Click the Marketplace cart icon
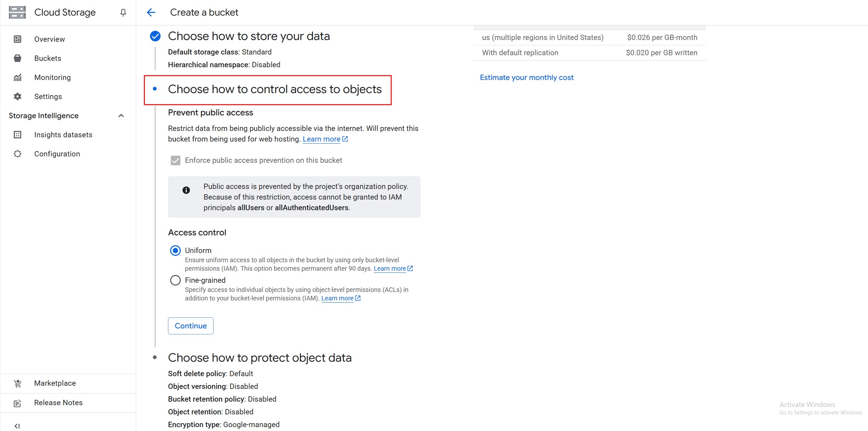The image size is (868, 431). 17,383
